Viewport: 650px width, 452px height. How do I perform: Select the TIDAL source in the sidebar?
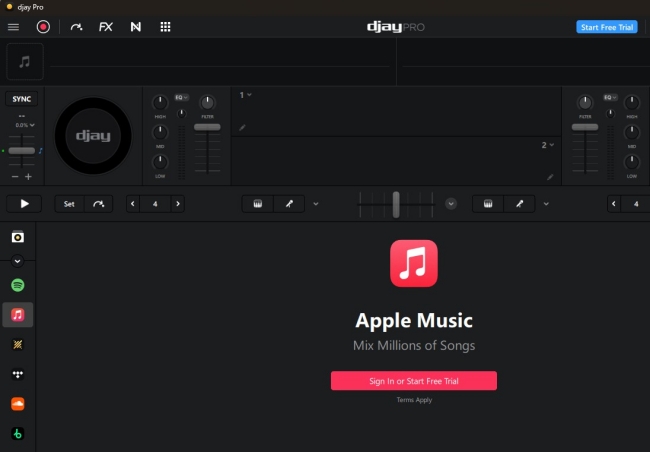pyautogui.click(x=17, y=374)
